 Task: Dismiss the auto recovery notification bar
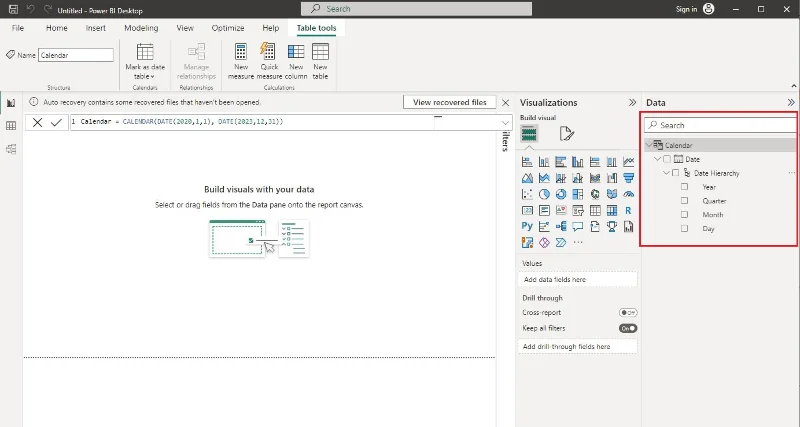[506, 103]
